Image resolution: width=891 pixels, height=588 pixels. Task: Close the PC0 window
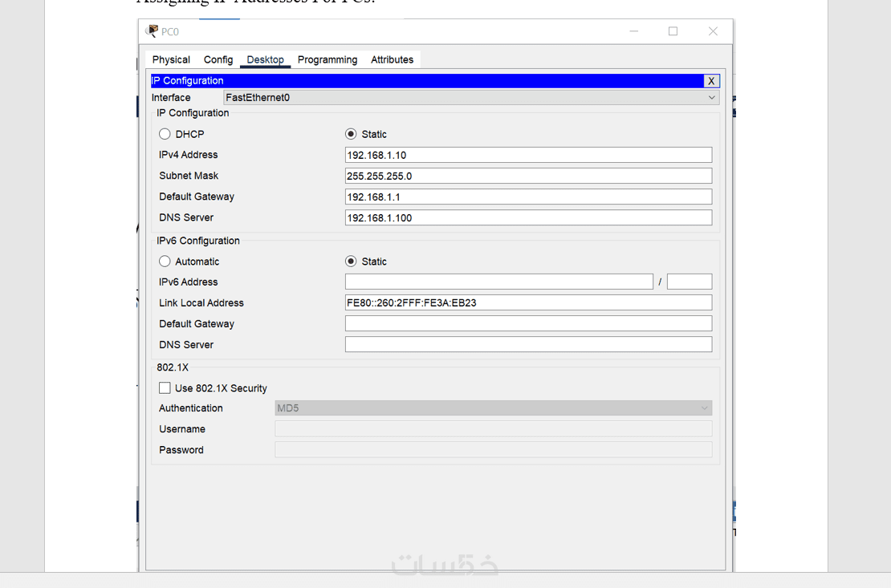tap(713, 31)
